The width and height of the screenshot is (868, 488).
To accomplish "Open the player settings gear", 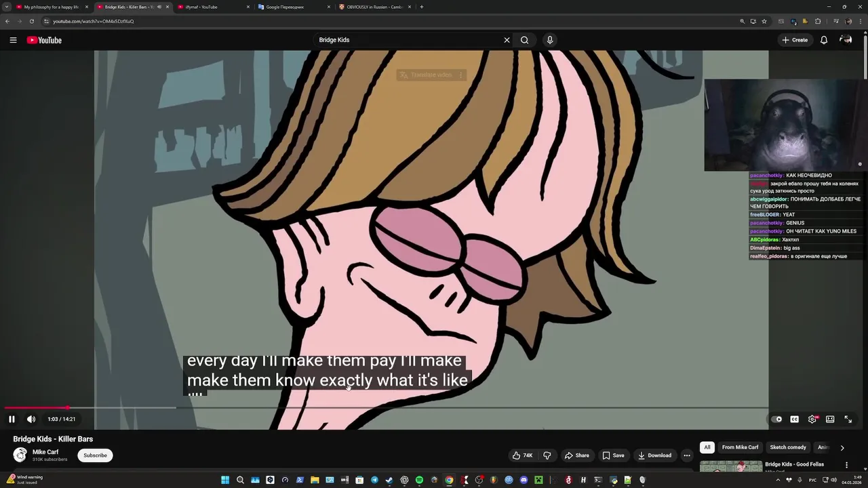I will (x=812, y=419).
